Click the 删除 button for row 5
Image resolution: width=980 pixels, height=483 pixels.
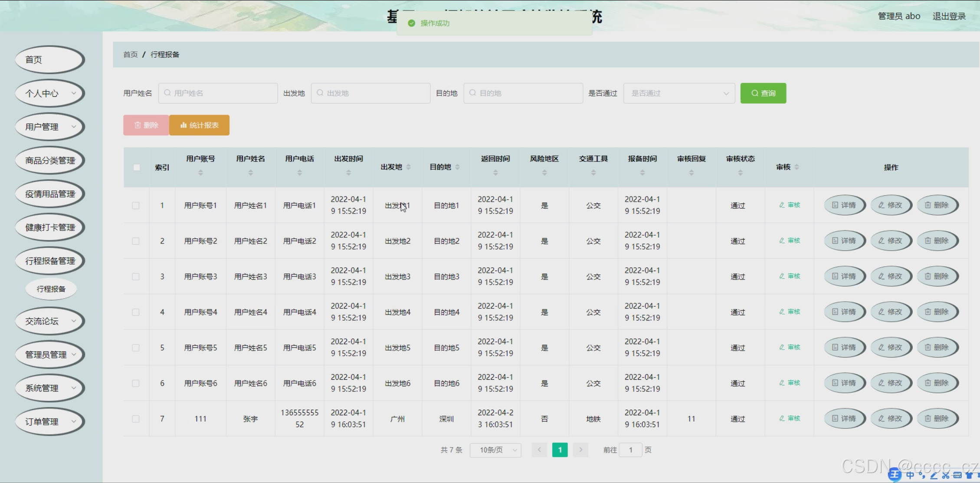point(937,348)
